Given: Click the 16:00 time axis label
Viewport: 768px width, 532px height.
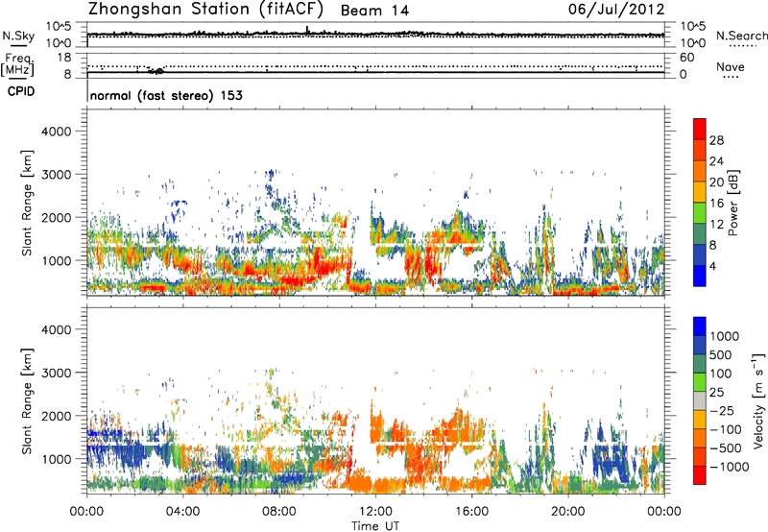Looking at the screenshot, I should [x=471, y=512].
